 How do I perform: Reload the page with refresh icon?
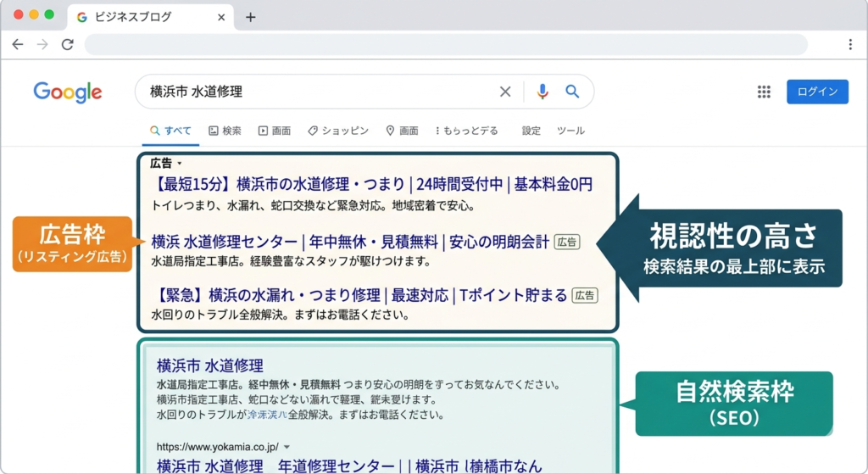pos(67,44)
